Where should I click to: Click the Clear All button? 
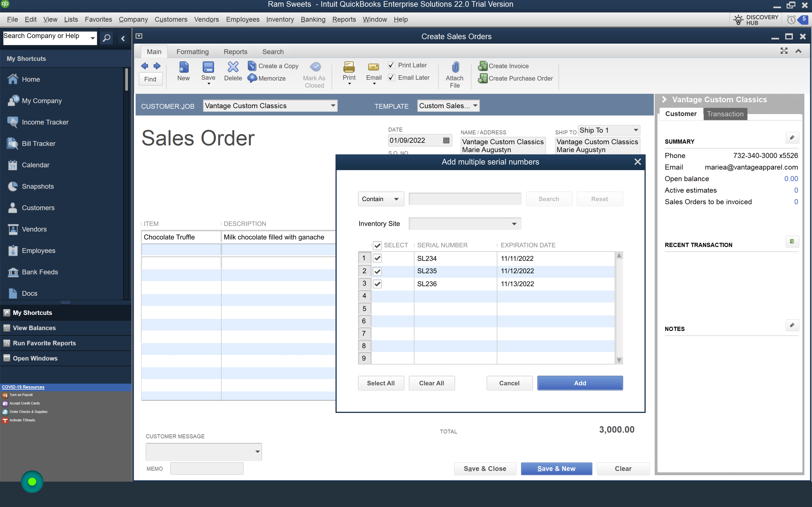[431, 383]
